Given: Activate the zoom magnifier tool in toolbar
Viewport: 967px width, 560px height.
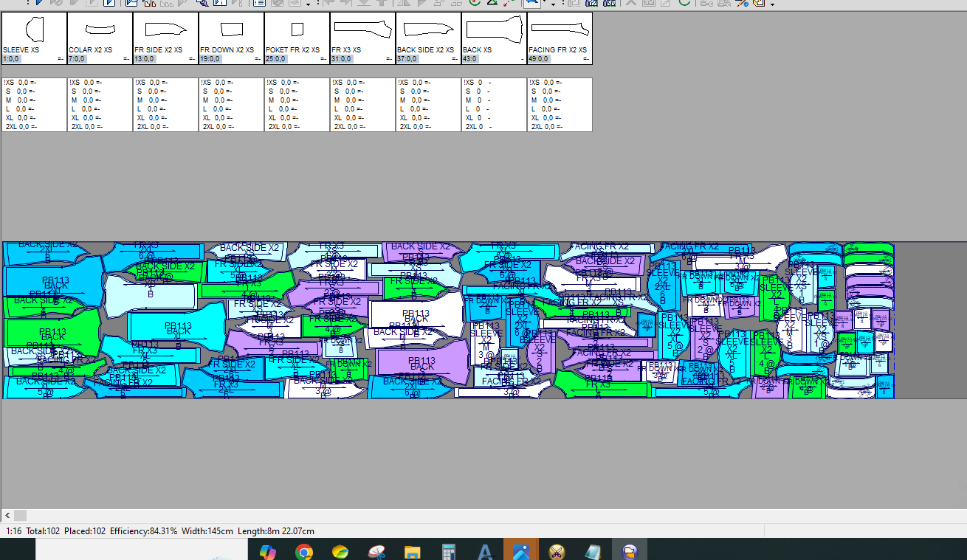Looking at the screenshot, I should (x=531, y=3).
